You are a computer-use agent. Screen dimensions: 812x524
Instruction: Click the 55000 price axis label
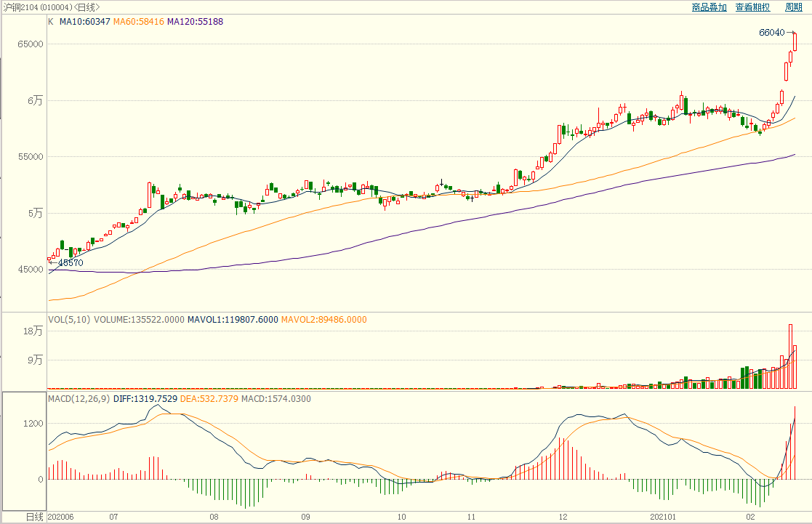(31, 157)
